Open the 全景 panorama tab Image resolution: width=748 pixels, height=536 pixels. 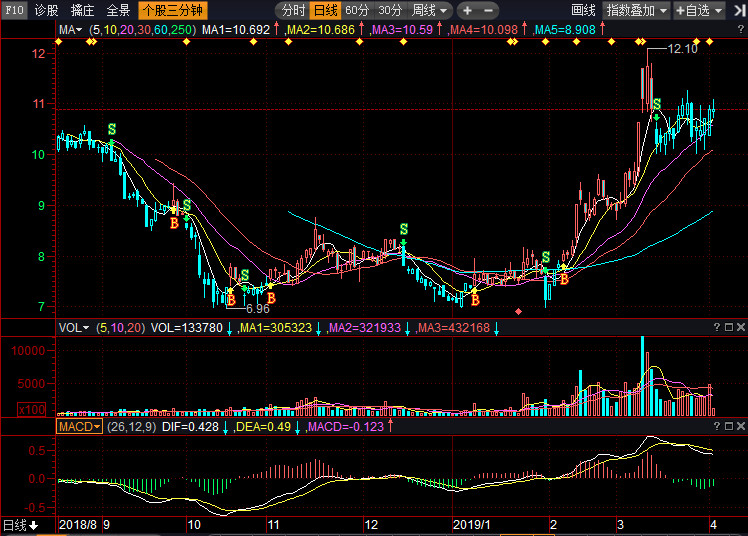(x=118, y=10)
